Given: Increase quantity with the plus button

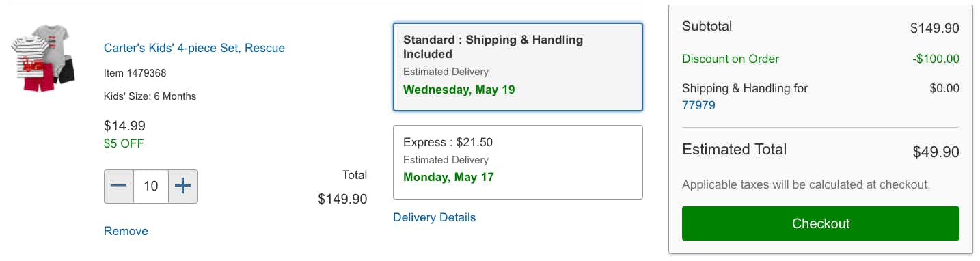Looking at the screenshot, I should (182, 187).
